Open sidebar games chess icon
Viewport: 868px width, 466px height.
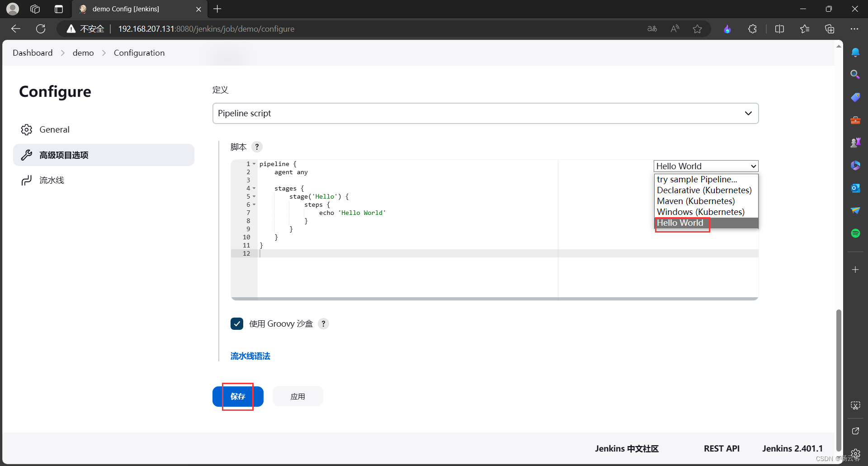coord(855,143)
